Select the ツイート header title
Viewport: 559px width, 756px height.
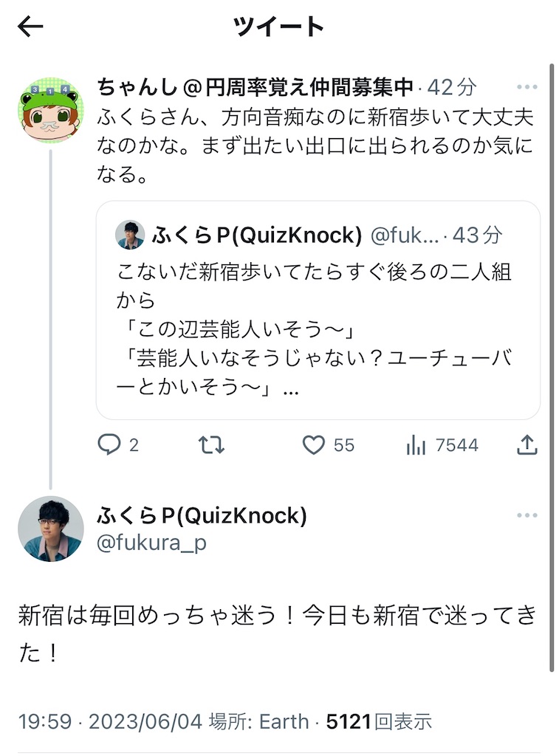[x=278, y=27]
